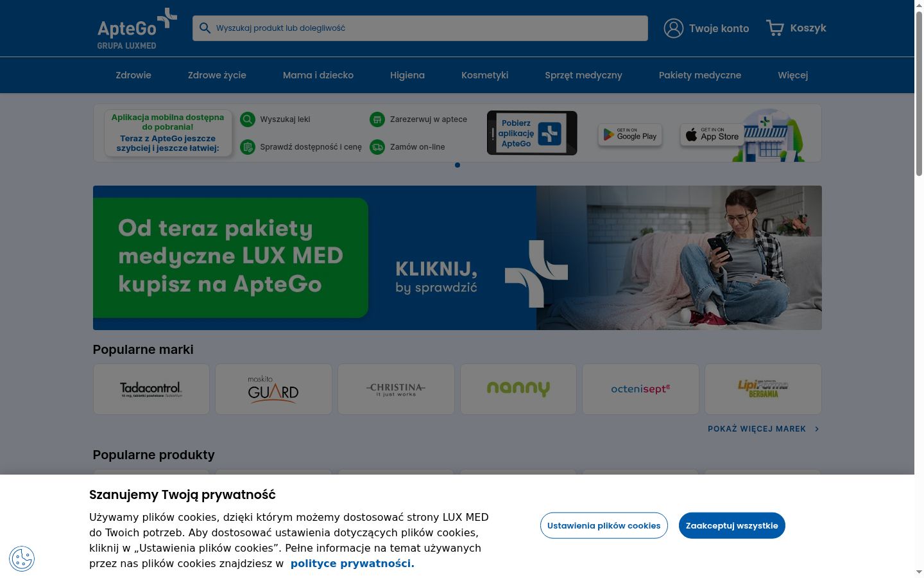Select the LipiForma Bergamia brand card
The height and width of the screenshot is (578, 924).
coord(763,389)
